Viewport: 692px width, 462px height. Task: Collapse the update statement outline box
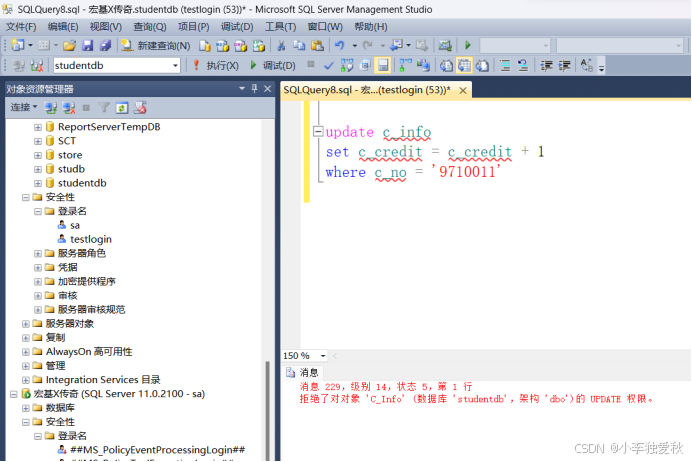tap(318, 131)
